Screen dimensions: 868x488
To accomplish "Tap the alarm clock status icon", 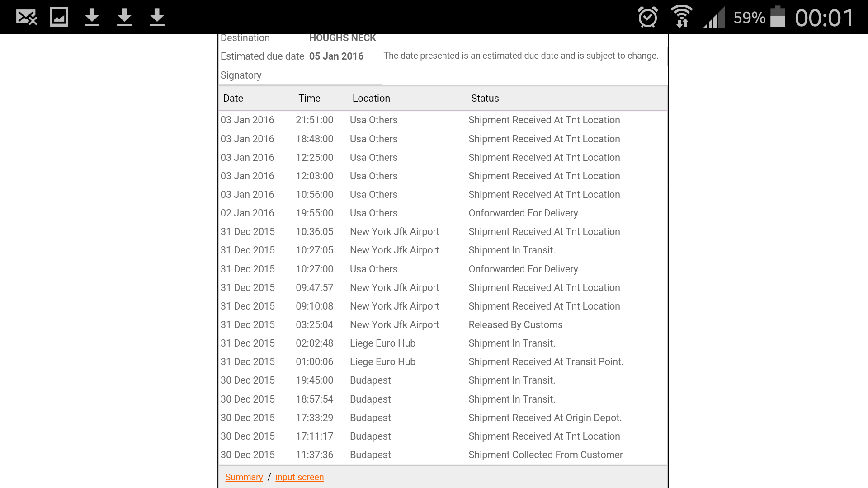I will point(647,17).
